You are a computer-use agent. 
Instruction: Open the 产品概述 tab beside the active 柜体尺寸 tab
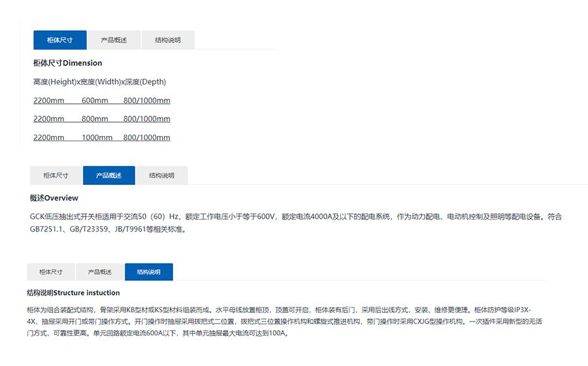click(114, 40)
